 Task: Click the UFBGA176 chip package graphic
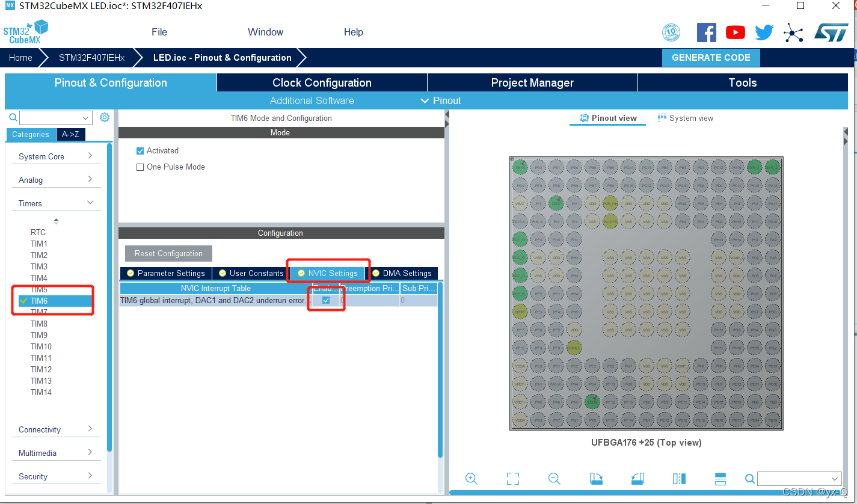(x=647, y=293)
